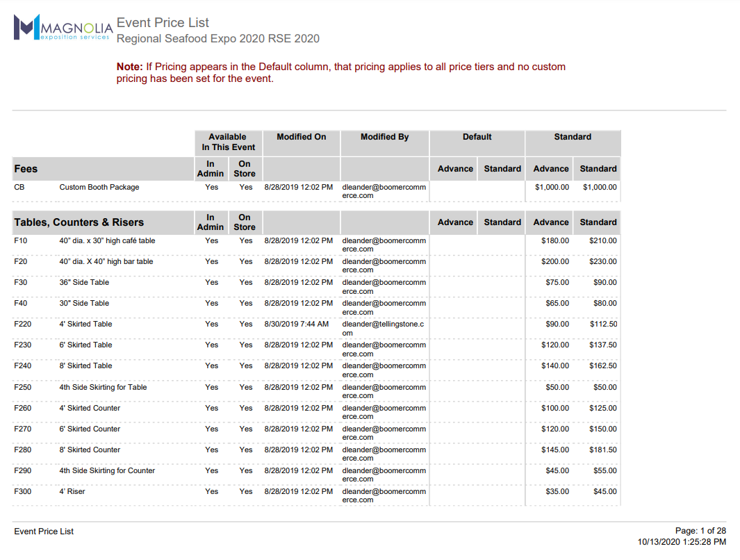Select the Event Price List title

click(x=163, y=23)
